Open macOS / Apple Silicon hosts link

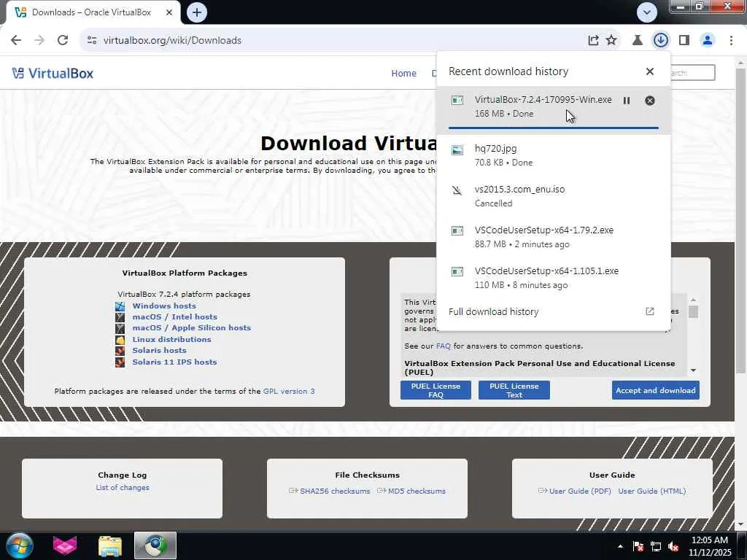tap(192, 327)
